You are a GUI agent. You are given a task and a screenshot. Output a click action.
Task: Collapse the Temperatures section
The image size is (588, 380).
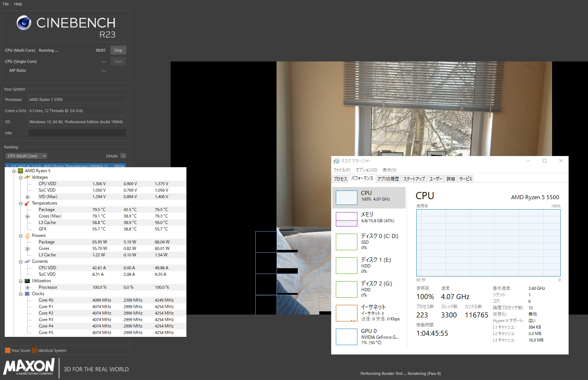(x=21, y=203)
